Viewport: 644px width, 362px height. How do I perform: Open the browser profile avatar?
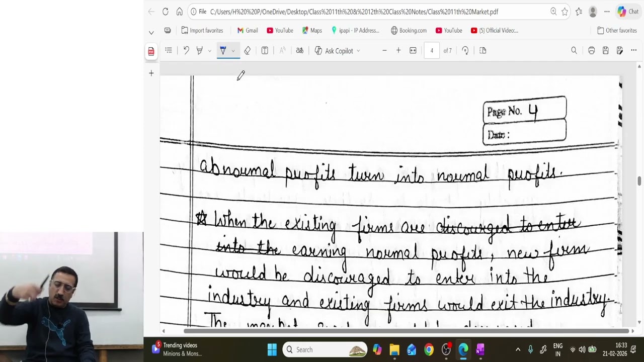click(x=593, y=12)
